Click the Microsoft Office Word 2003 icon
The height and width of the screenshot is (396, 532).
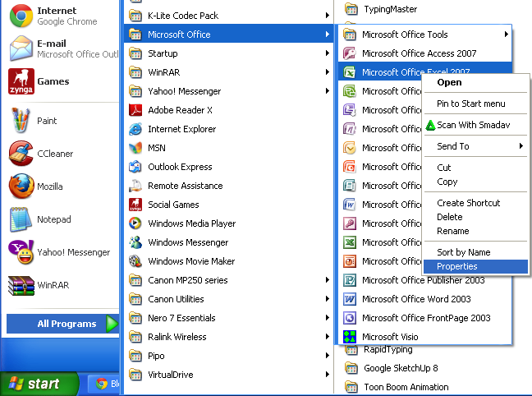tap(350, 299)
